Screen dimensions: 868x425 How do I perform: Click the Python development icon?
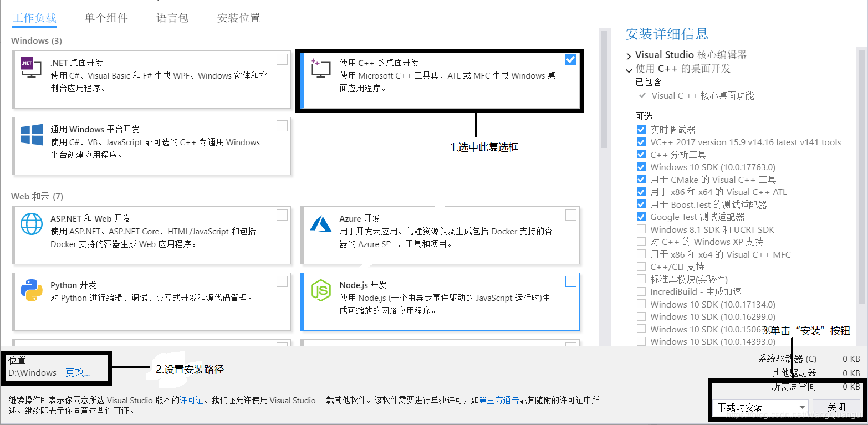32,290
